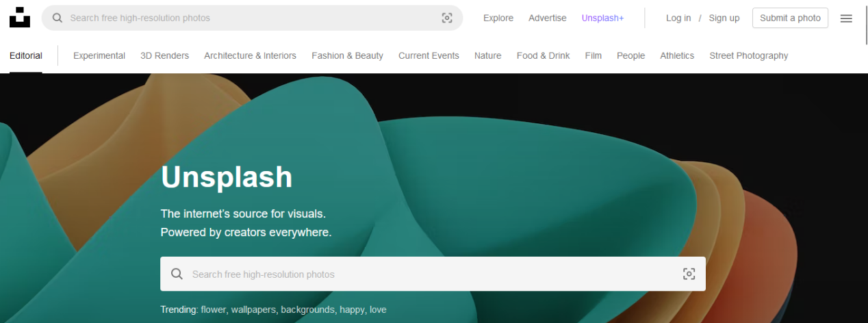
Task: Open the Experimental category
Action: point(99,55)
